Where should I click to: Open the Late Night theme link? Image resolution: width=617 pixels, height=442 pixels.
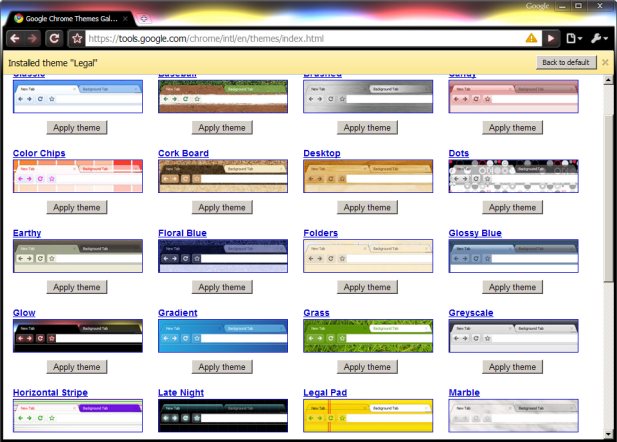coord(181,392)
